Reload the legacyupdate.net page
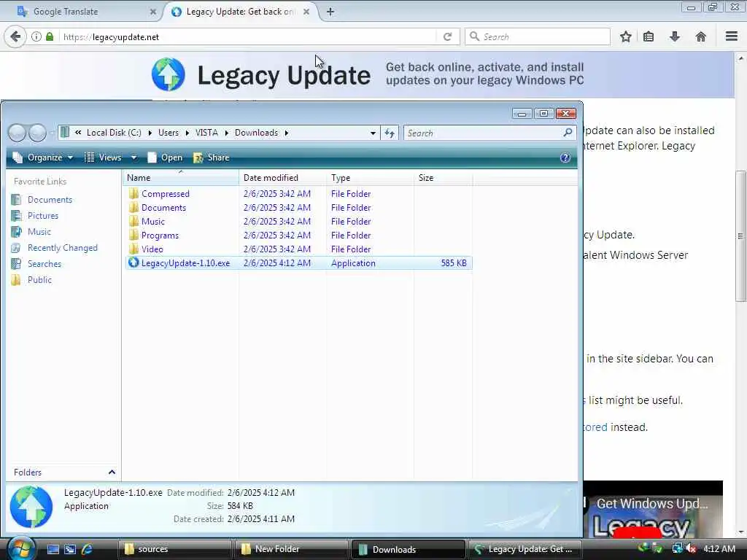 [x=447, y=36]
